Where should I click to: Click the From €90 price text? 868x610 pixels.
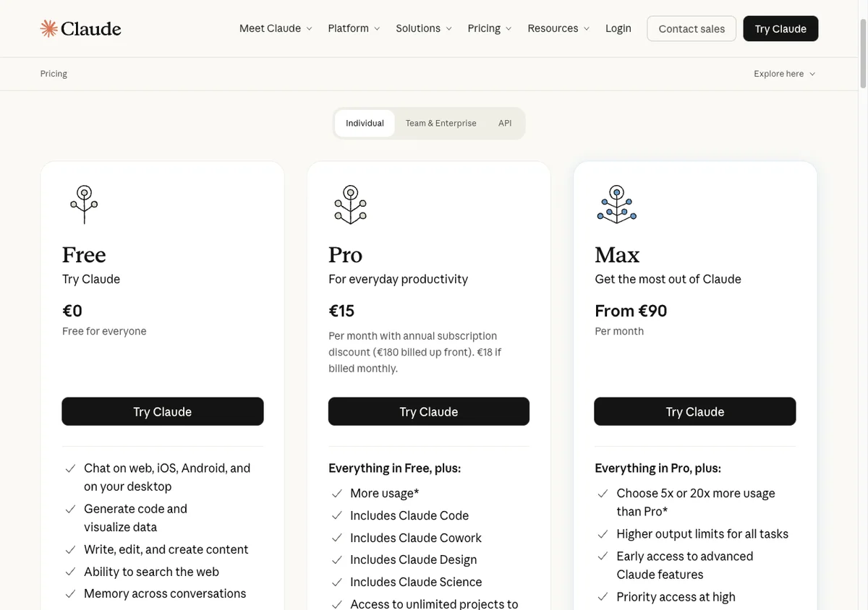[631, 311]
